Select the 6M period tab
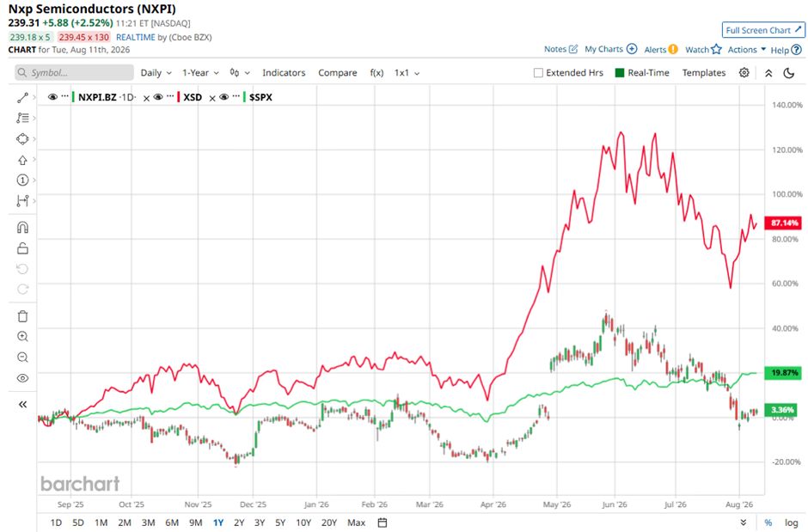The width and height of the screenshot is (808, 532). pos(172,523)
